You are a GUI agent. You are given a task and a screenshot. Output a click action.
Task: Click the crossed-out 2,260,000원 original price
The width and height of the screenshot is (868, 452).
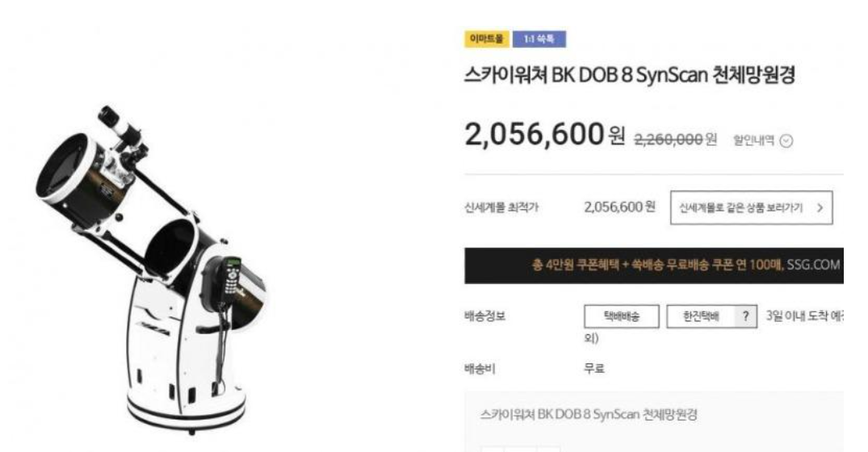[x=675, y=139]
